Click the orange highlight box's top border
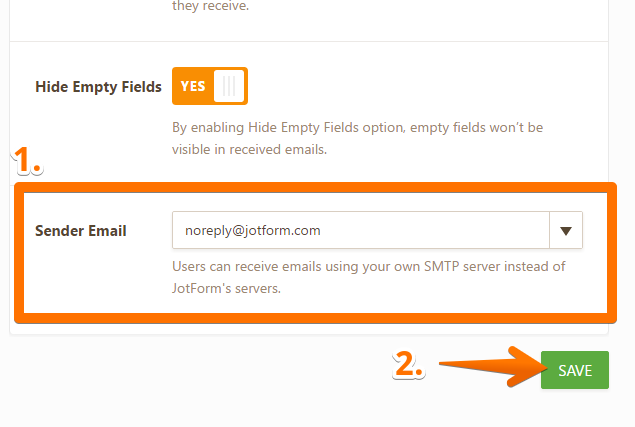The height and width of the screenshot is (427, 635). [x=316, y=187]
